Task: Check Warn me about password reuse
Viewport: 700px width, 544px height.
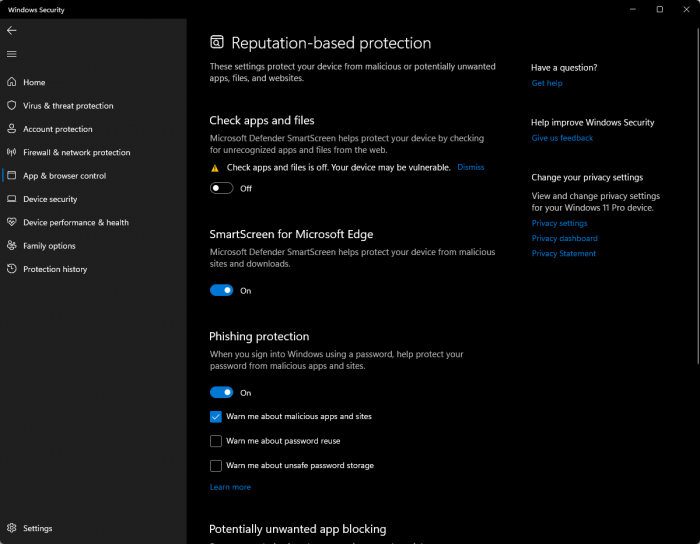Action: point(216,441)
